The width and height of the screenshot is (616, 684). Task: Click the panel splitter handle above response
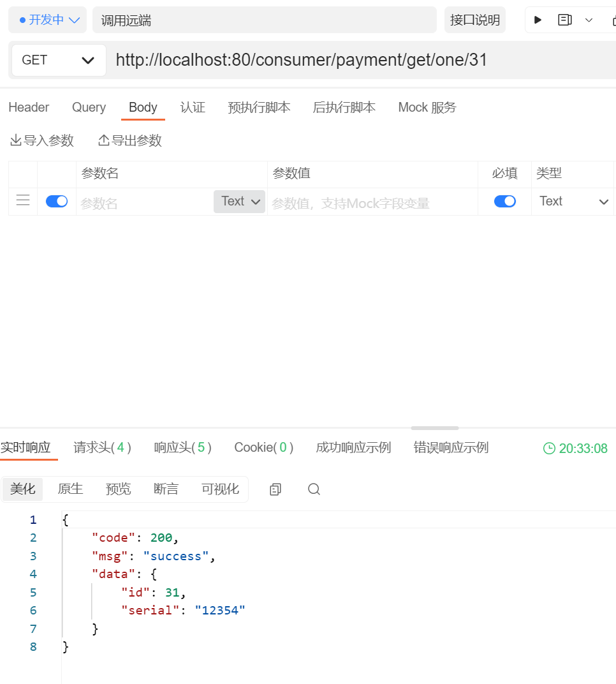pyautogui.click(x=435, y=428)
